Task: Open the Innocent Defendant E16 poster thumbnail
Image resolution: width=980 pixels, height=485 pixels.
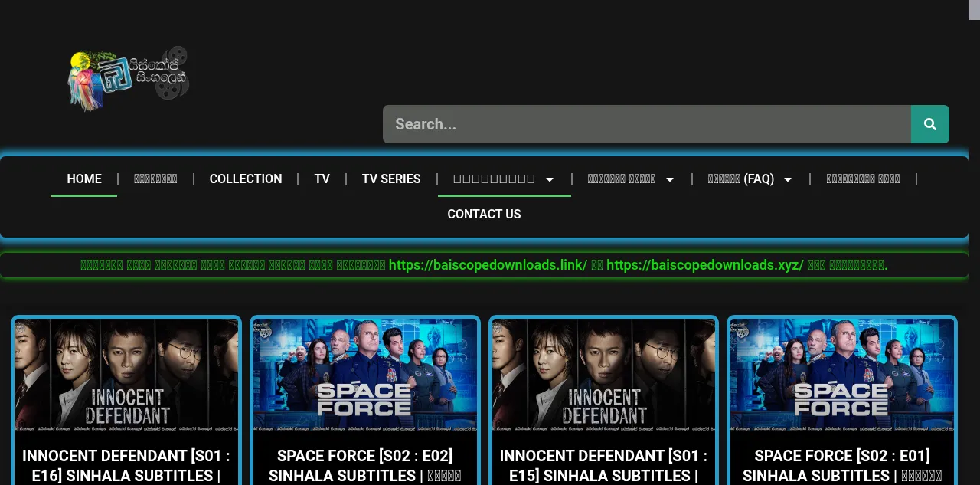Action: pyautogui.click(x=126, y=375)
